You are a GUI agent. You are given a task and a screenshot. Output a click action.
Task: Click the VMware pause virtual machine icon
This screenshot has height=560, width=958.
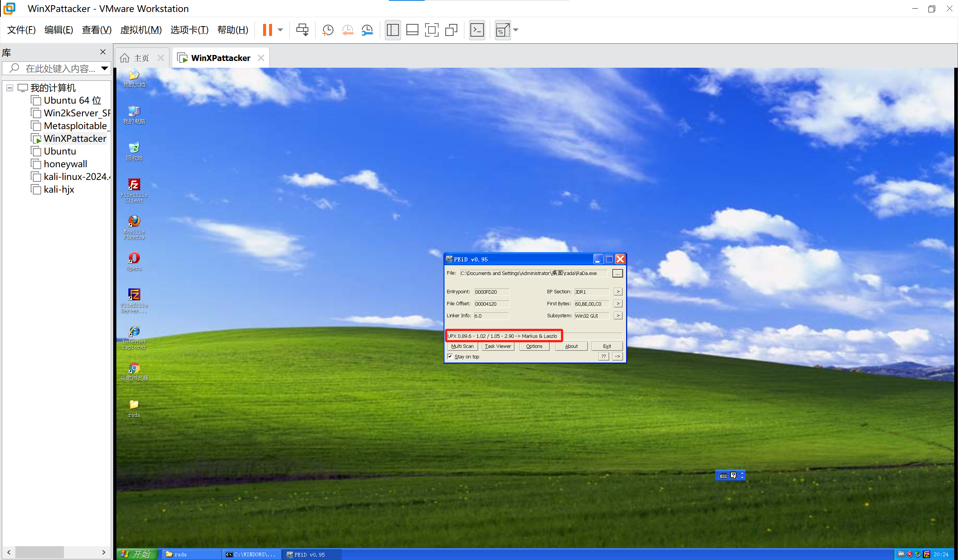267,30
